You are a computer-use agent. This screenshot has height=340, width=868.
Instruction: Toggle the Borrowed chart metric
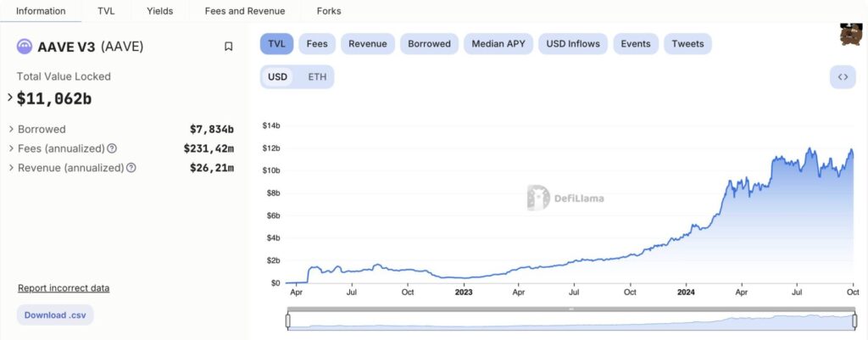429,44
